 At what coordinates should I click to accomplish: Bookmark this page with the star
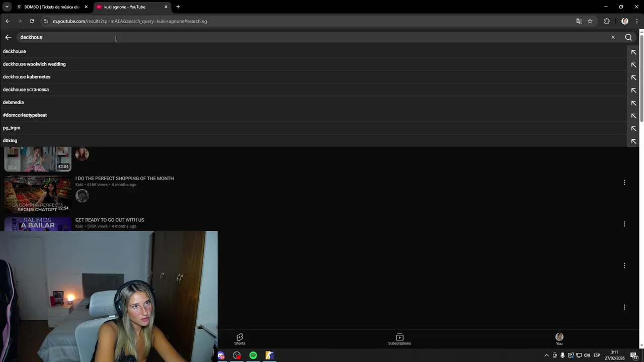click(590, 21)
